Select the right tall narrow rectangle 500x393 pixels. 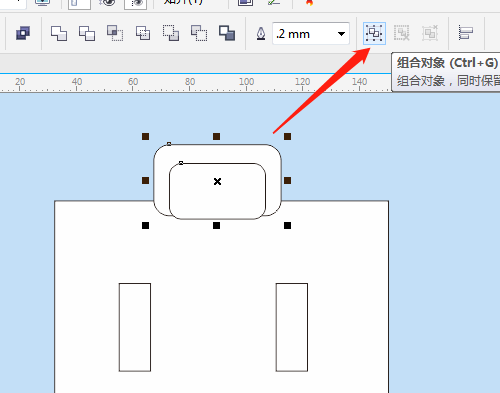[x=292, y=327]
